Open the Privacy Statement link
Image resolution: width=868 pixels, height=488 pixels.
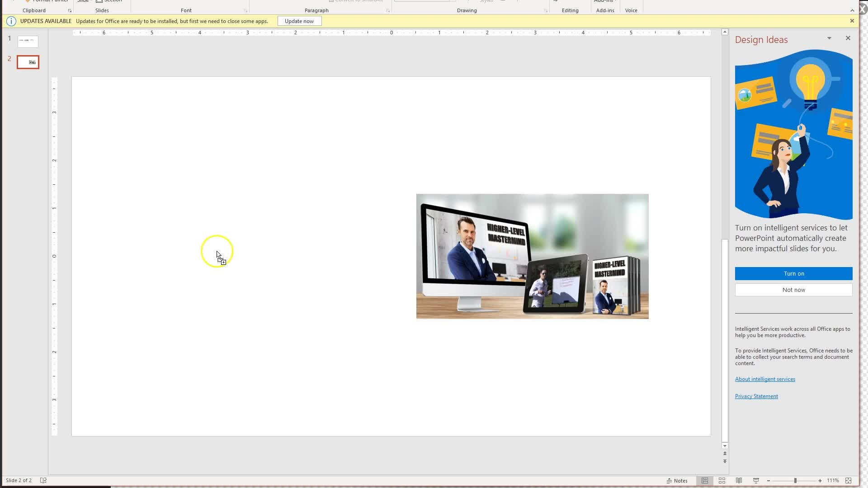[756, 396]
